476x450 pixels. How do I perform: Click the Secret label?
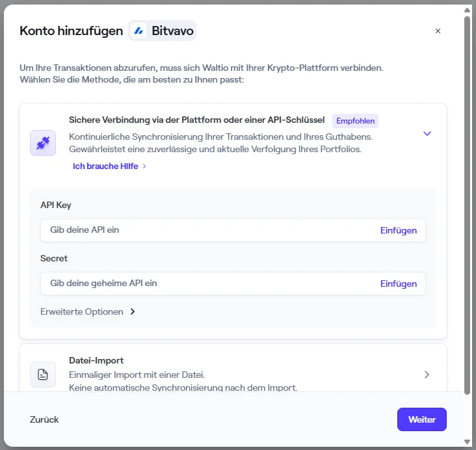[x=54, y=258]
